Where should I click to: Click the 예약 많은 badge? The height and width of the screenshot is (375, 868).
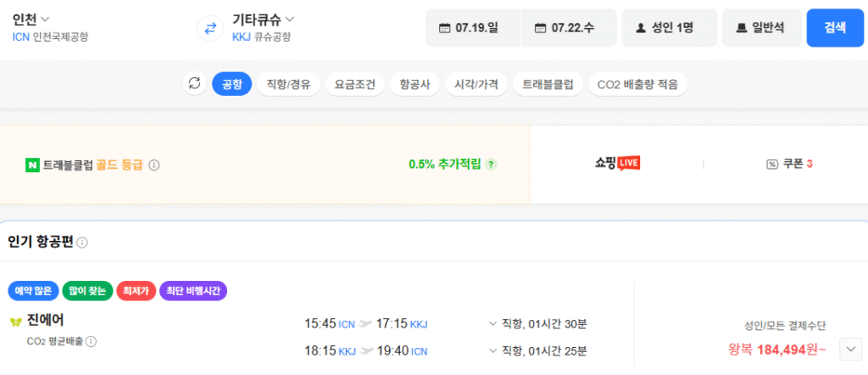point(34,291)
